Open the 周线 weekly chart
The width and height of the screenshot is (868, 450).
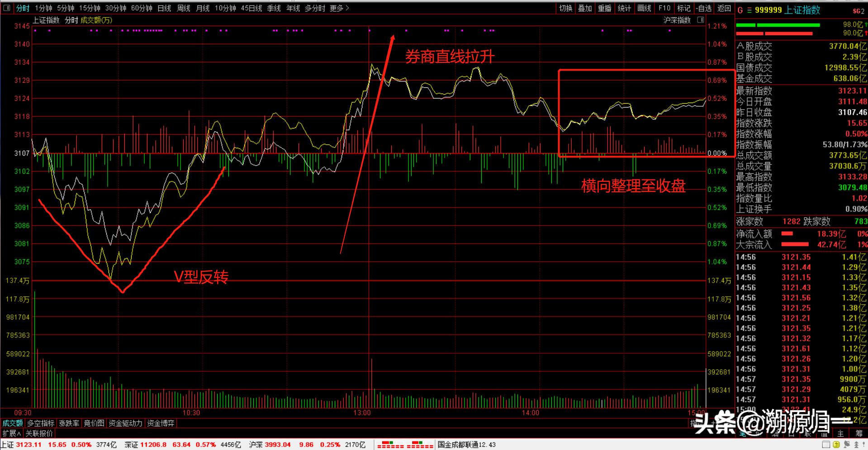click(184, 8)
